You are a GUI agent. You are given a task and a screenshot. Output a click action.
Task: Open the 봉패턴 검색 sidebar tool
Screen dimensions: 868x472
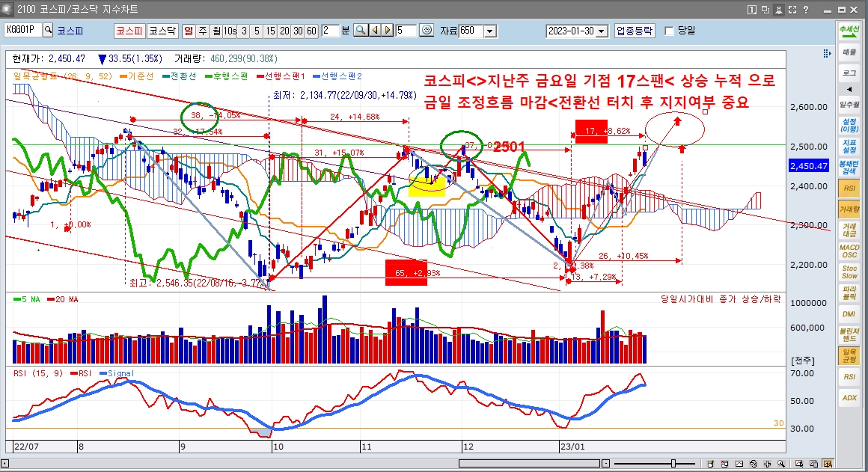849,167
